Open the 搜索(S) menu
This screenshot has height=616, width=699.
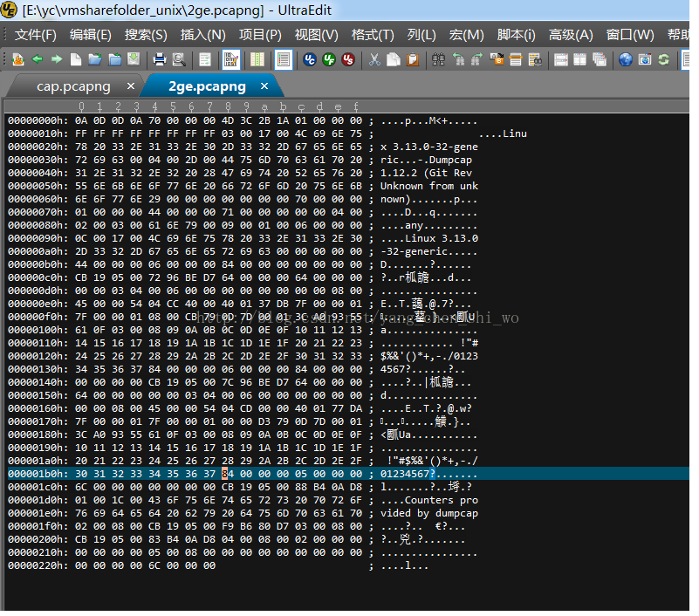tap(146, 34)
